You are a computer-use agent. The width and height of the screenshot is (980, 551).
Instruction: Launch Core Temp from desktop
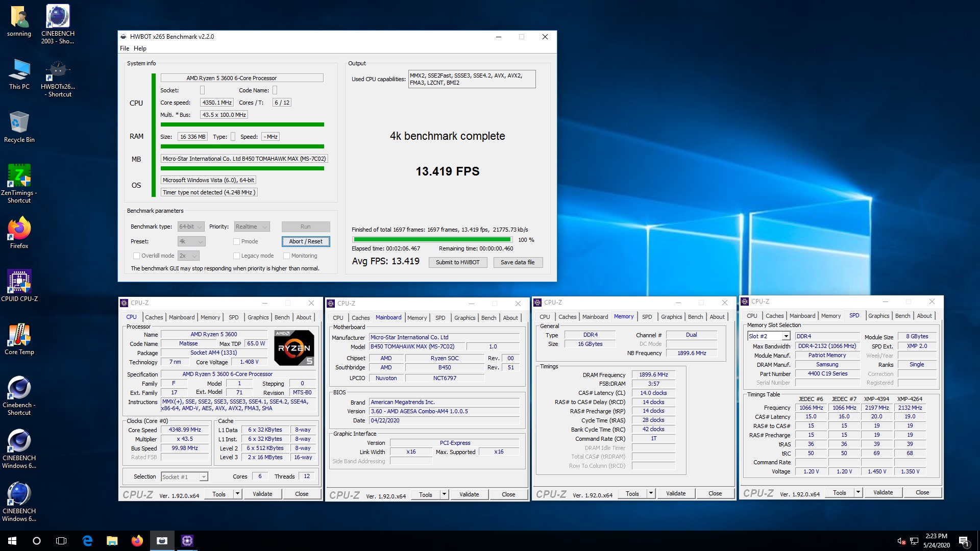click(19, 339)
